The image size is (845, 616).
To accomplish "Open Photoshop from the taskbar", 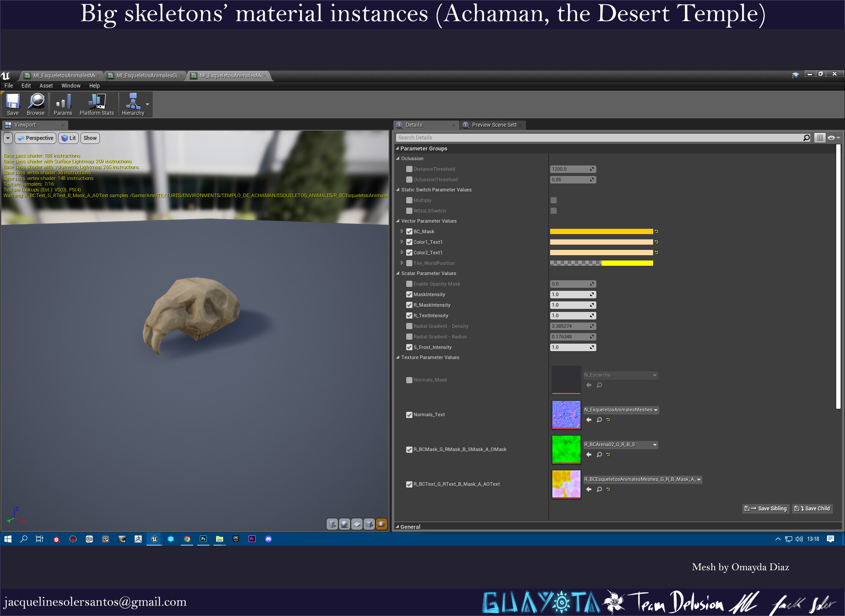I will [x=203, y=539].
